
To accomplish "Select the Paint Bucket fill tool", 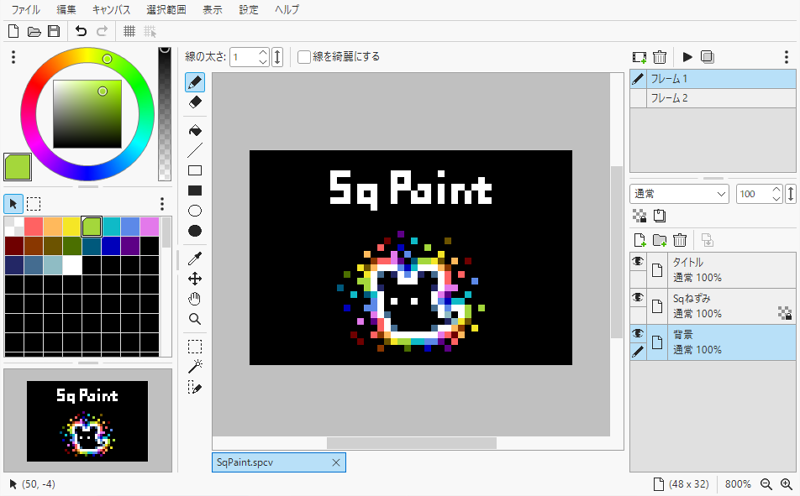I will [x=196, y=130].
